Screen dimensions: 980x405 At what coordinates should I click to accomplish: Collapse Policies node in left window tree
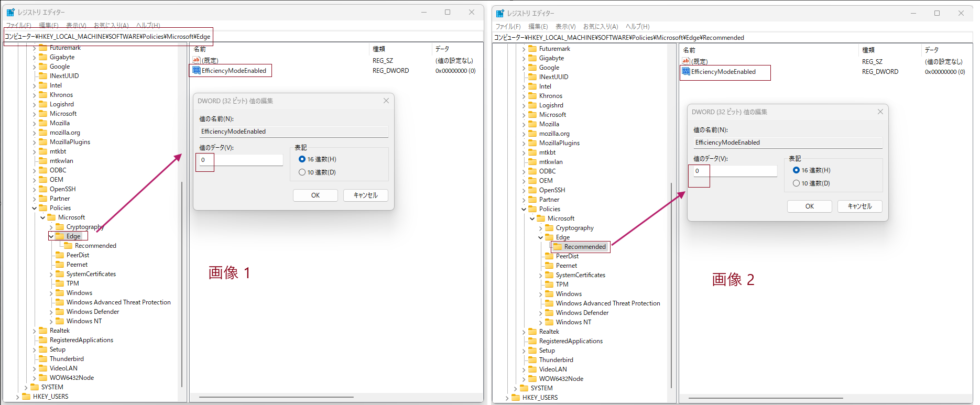35,208
